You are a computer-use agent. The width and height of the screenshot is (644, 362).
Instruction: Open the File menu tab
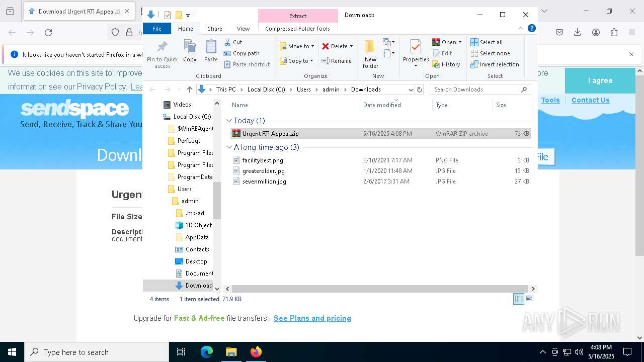click(x=157, y=29)
